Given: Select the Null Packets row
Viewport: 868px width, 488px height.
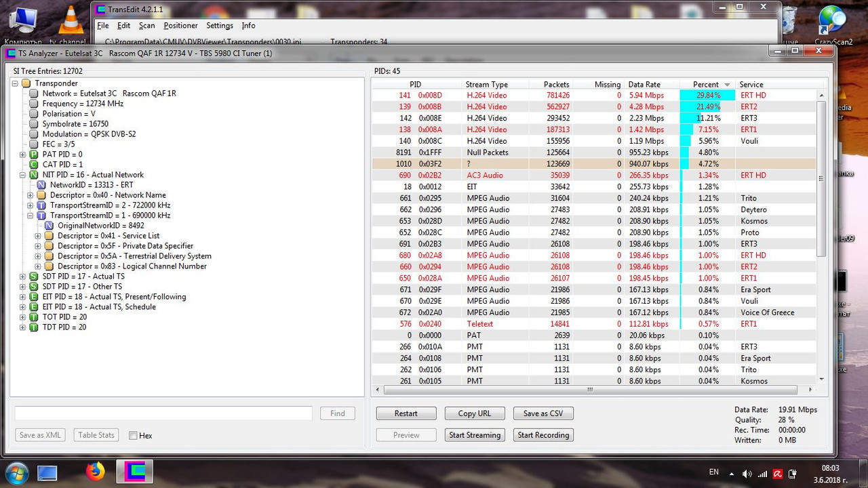Looking at the screenshot, I should pyautogui.click(x=594, y=152).
